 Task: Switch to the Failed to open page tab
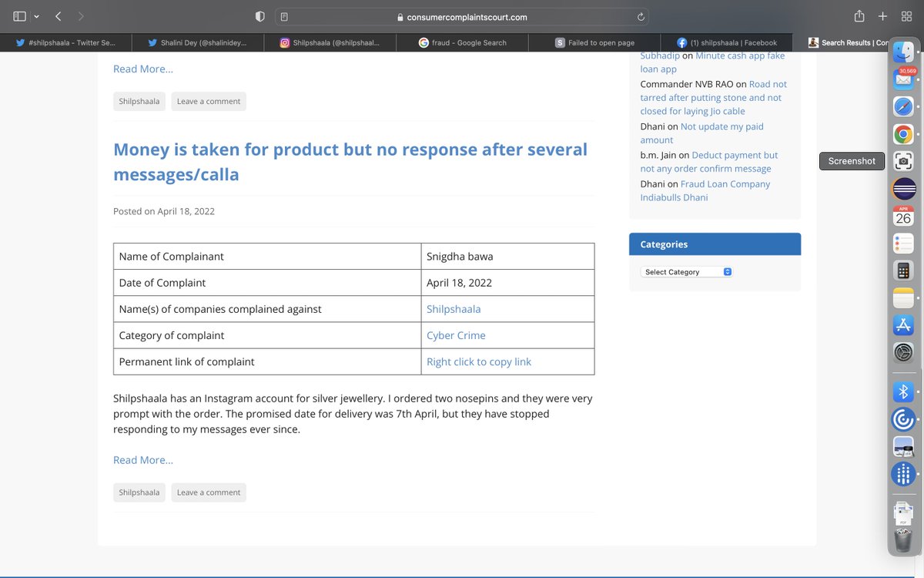click(x=594, y=42)
